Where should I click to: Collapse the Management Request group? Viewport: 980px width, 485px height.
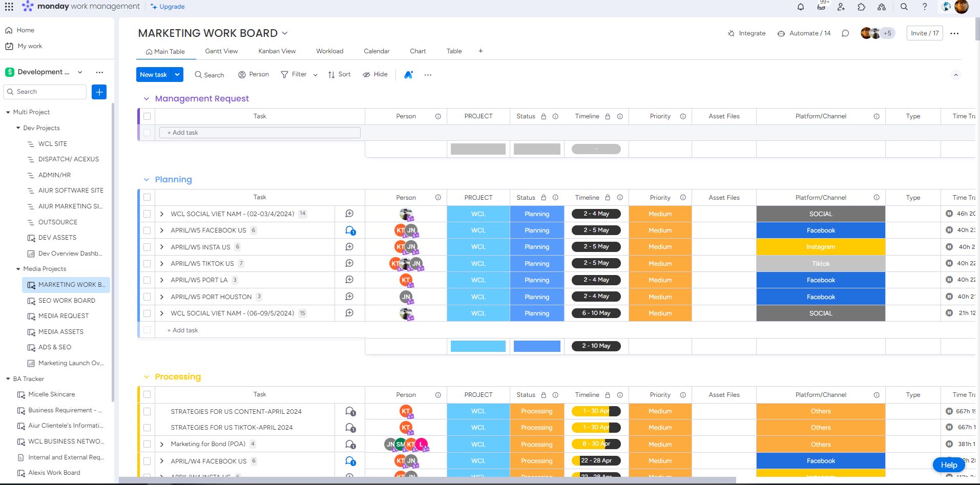146,99
